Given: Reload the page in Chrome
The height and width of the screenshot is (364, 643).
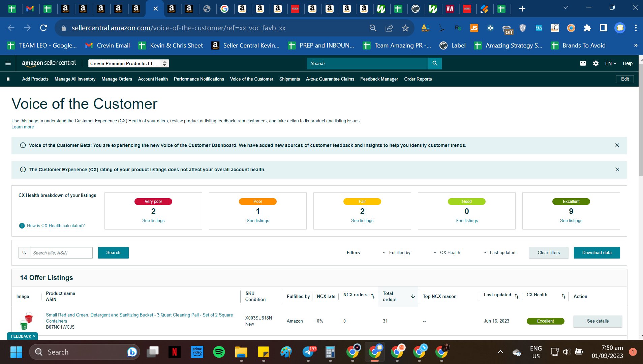Looking at the screenshot, I should 43,28.
